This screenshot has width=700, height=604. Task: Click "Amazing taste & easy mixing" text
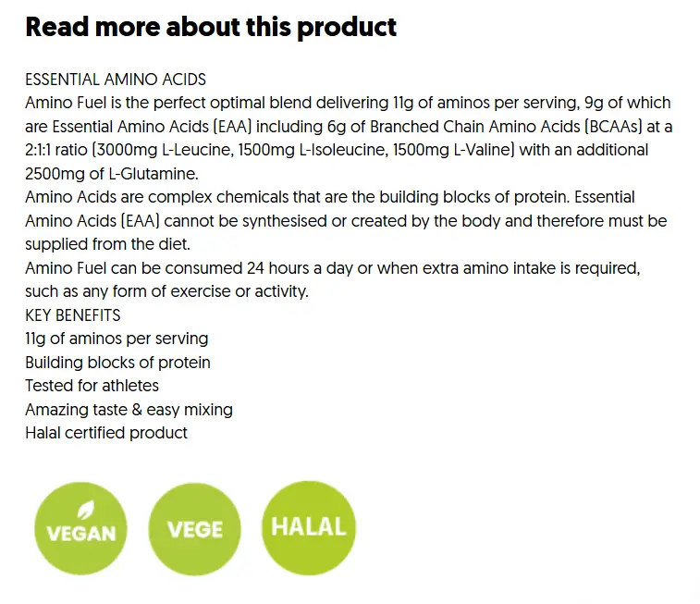[129, 409]
